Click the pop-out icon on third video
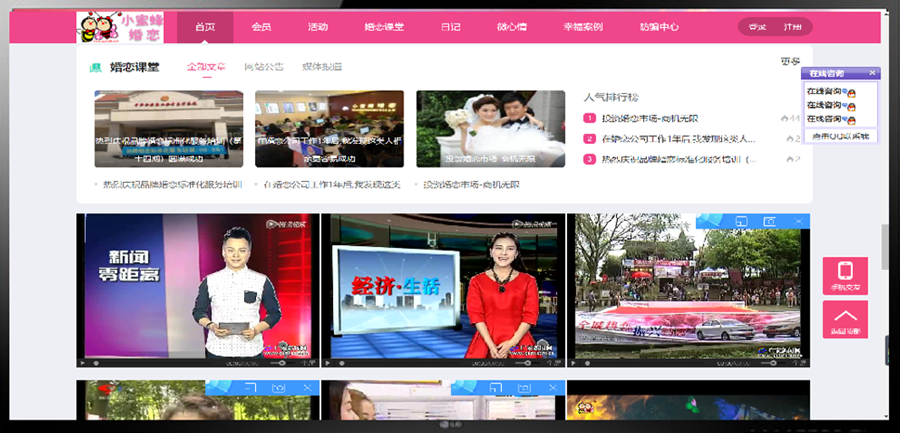 [x=741, y=221]
